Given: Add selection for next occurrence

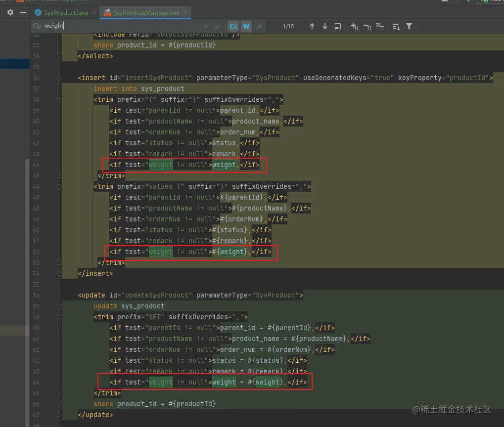Looking at the screenshot, I should (x=354, y=26).
